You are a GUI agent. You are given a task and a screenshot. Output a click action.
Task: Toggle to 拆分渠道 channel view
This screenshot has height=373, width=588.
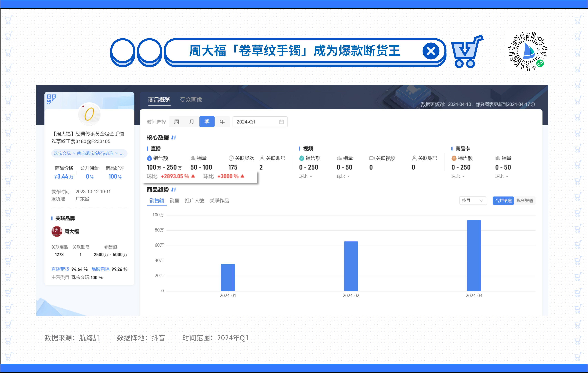tap(525, 200)
